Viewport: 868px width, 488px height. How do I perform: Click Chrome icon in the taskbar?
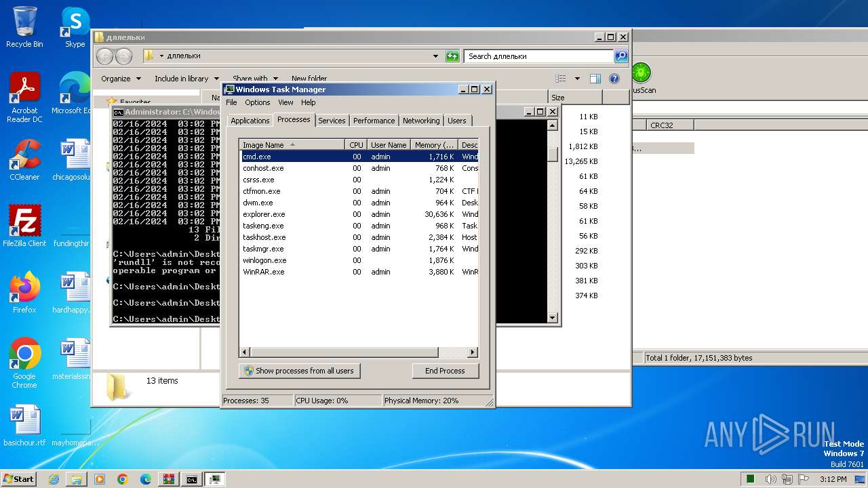click(x=123, y=479)
